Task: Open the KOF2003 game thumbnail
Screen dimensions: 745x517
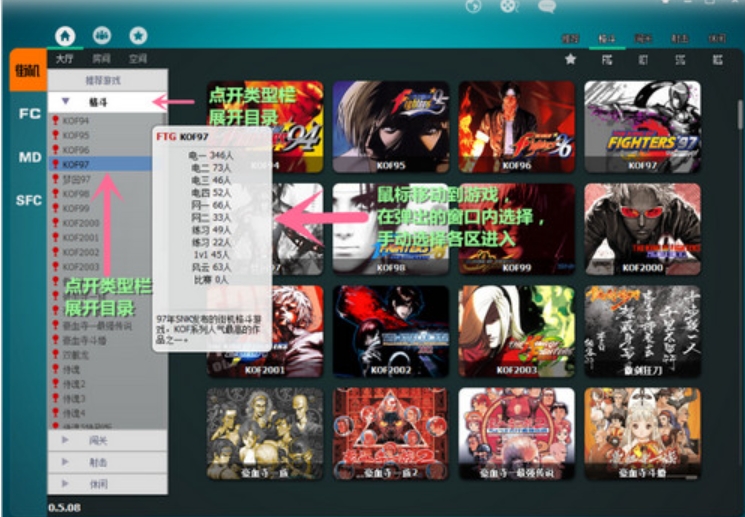Action: tap(516, 331)
